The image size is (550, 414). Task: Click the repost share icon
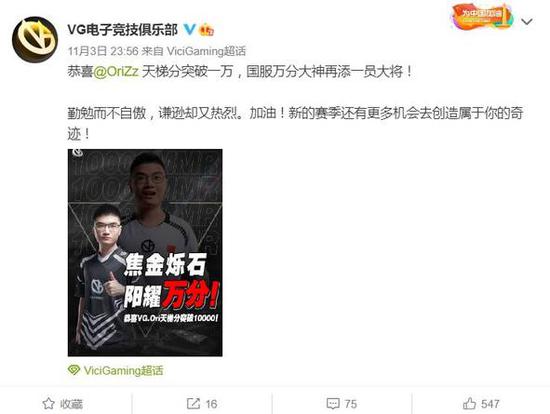point(193,403)
